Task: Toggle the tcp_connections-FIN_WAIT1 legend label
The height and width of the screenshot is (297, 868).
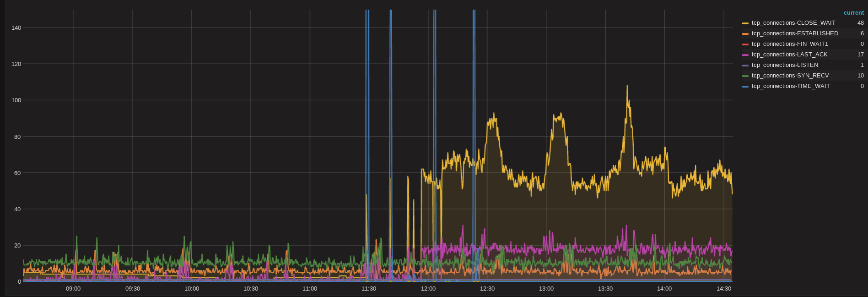Action: pos(790,44)
